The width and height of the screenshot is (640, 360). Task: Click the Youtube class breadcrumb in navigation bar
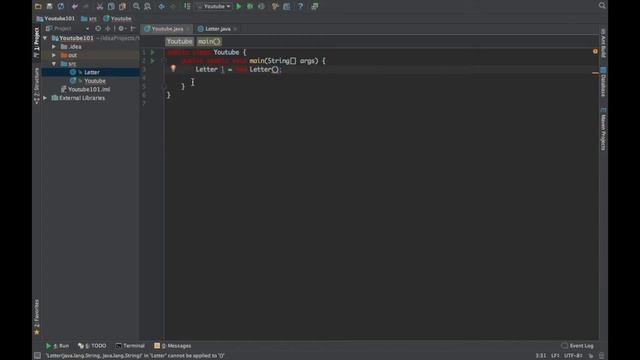click(x=118, y=18)
